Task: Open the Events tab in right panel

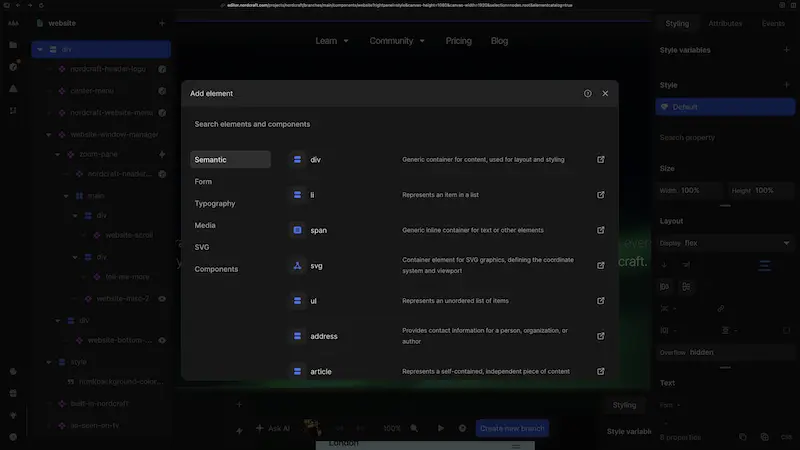Action: [x=773, y=23]
